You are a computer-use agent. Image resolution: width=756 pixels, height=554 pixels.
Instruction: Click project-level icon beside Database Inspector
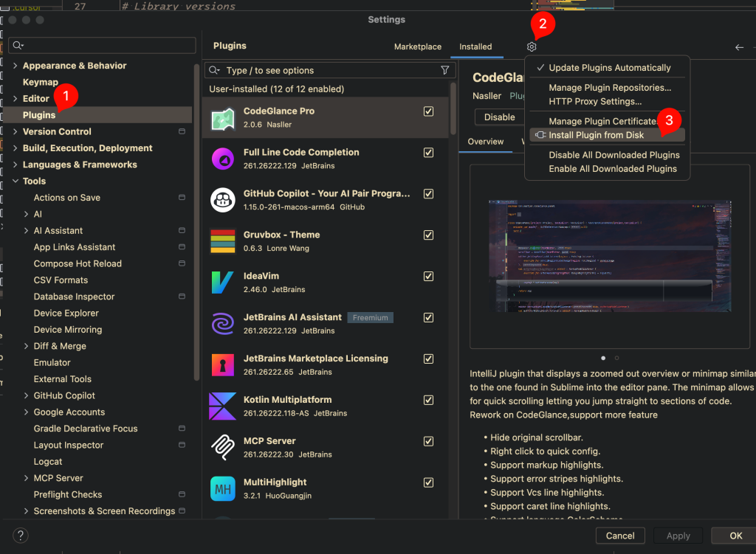pyautogui.click(x=182, y=297)
